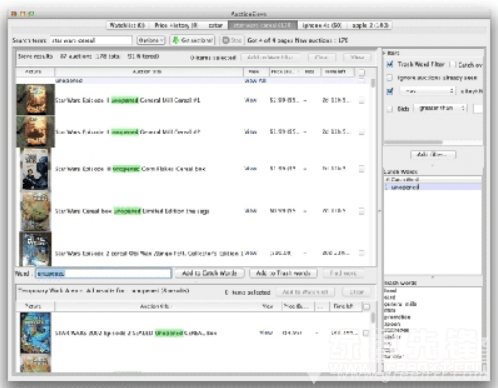Check the box for Corn Flakes Cereal box row
The height and width of the screenshot is (388, 498).
click(x=362, y=169)
